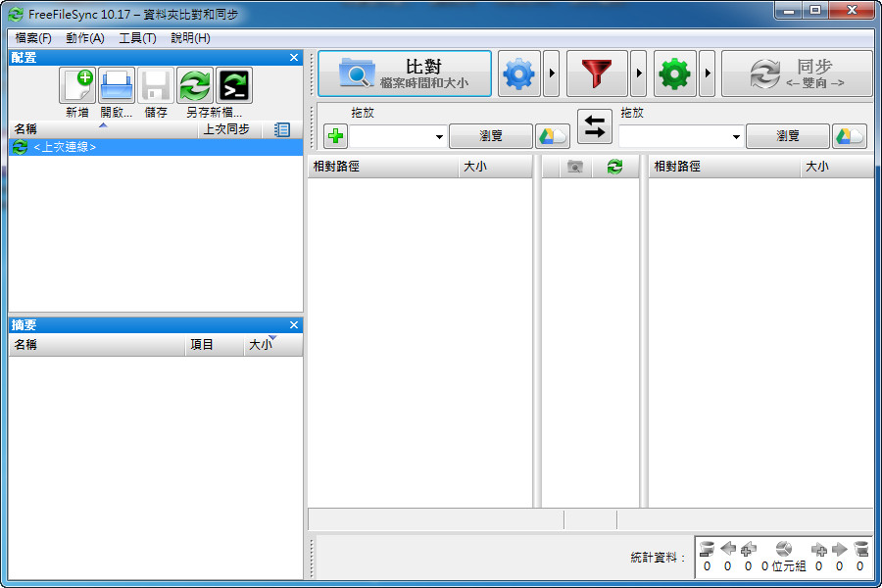Sort configurations by 上次同步 column
This screenshot has width=882, height=588.
(x=230, y=130)
